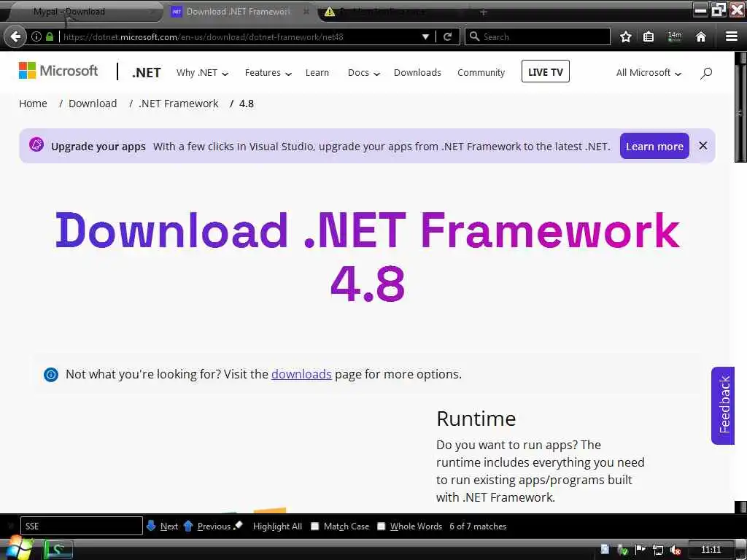
Task: Expand the Docs menu
Action: 363,73
